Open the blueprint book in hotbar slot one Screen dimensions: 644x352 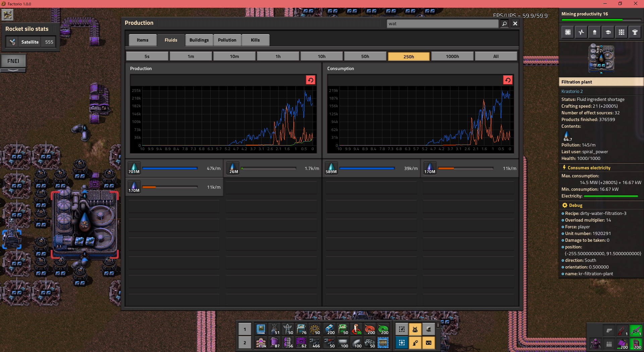coord(261,329)
